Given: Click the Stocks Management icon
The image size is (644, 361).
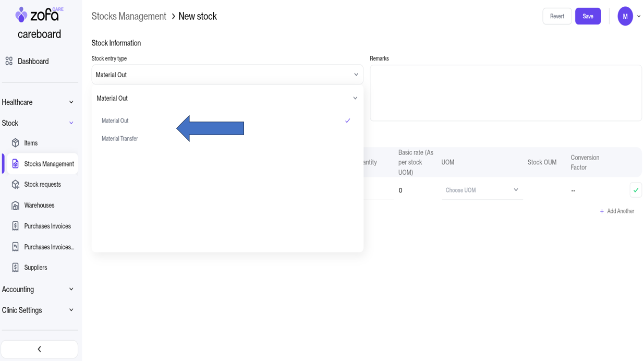Looking at the screenshot, I should (15, 164).
